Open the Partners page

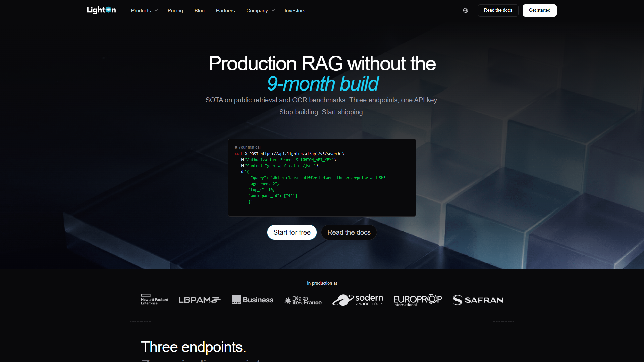pos(225,11)
